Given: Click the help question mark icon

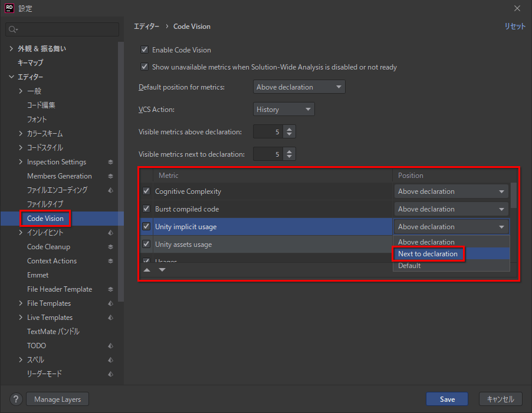Looking at the screenshot, I should (17, 399).
